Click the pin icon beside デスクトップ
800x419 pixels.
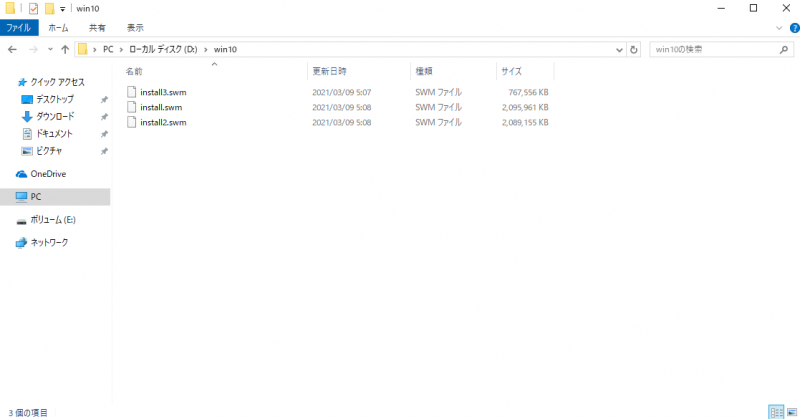104,100
